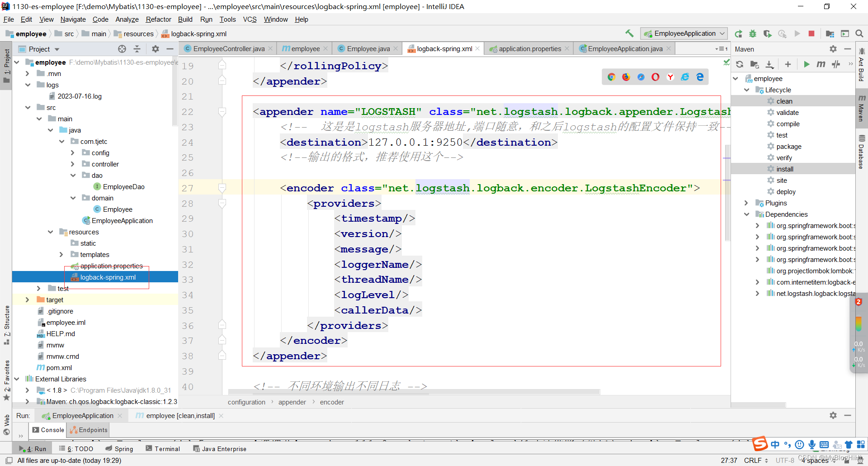Open the Refactor menu
Screen dimensions: 868x466
tap(158, 19)
